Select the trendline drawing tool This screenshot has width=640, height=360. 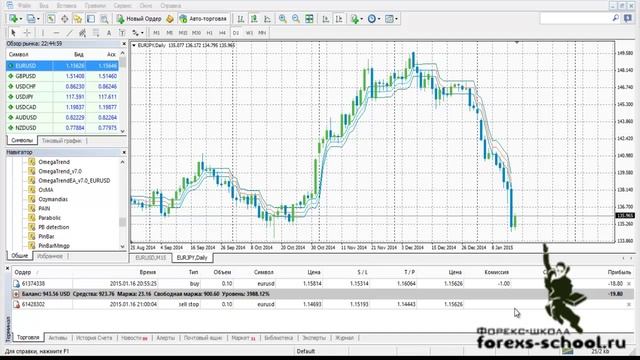[69, 33]
